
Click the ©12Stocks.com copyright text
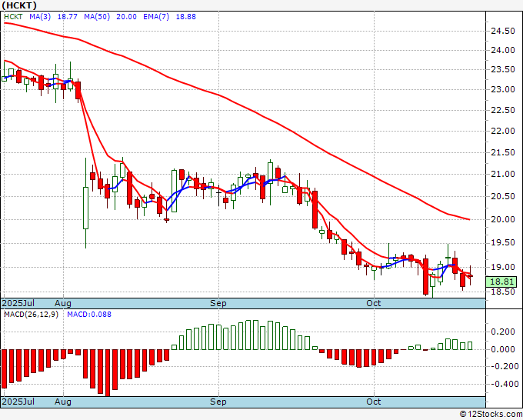[x=491, y=414]
